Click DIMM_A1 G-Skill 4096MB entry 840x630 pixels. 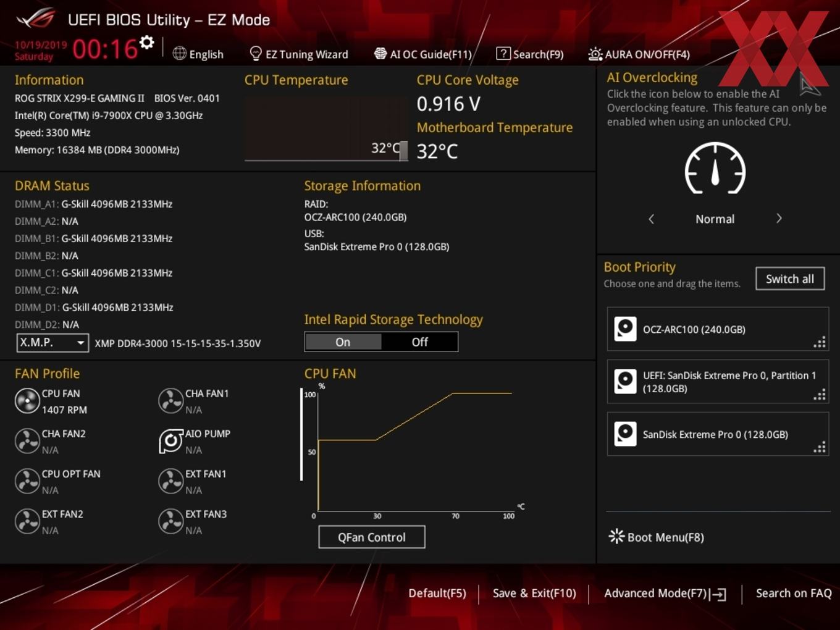click(x=93, y=204)
